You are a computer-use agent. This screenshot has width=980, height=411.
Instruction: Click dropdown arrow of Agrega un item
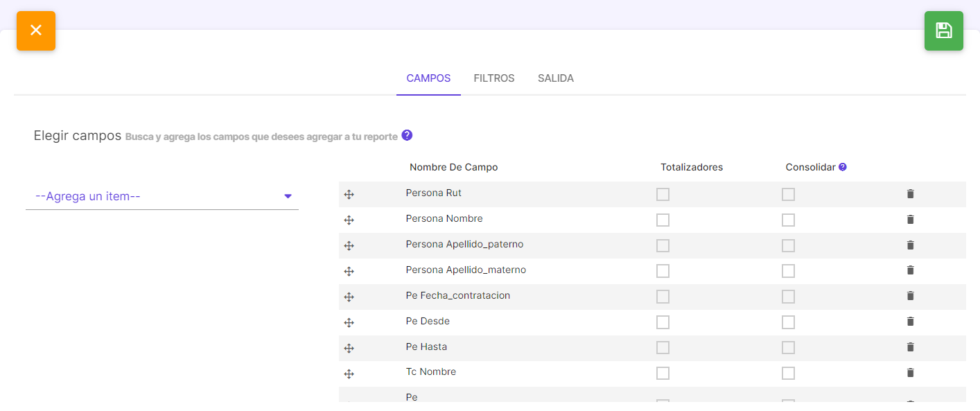point(288,197)
